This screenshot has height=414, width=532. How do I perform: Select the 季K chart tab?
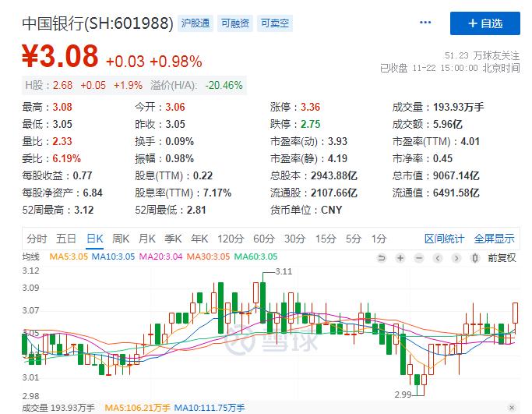(173, 239)
